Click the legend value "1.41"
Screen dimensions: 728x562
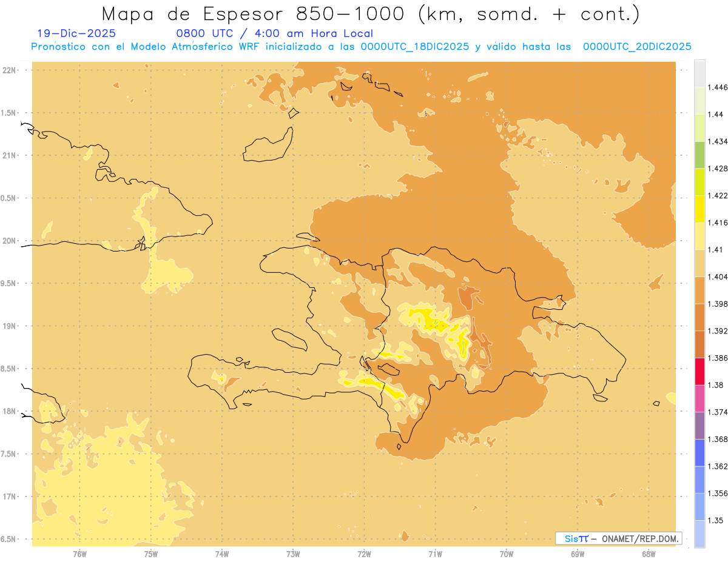click(x=716, y=250)
